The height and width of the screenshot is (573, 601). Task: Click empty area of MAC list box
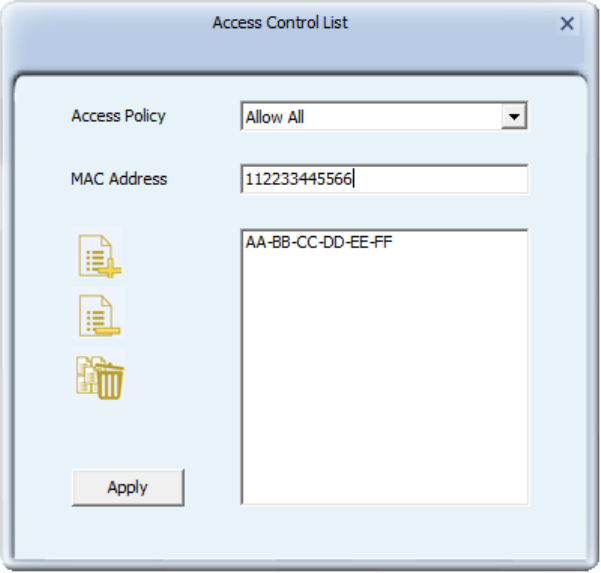pos(384,378)
